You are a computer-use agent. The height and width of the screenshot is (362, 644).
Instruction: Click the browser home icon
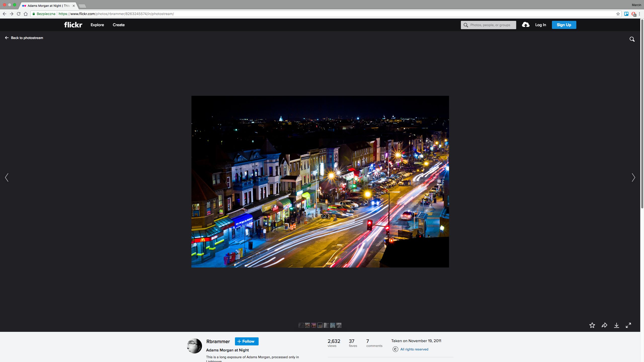click(x=25, y=14)
